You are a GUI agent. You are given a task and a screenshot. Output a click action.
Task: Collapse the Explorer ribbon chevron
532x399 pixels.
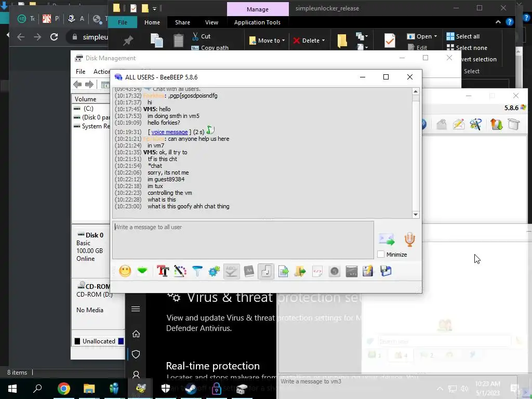498,22
